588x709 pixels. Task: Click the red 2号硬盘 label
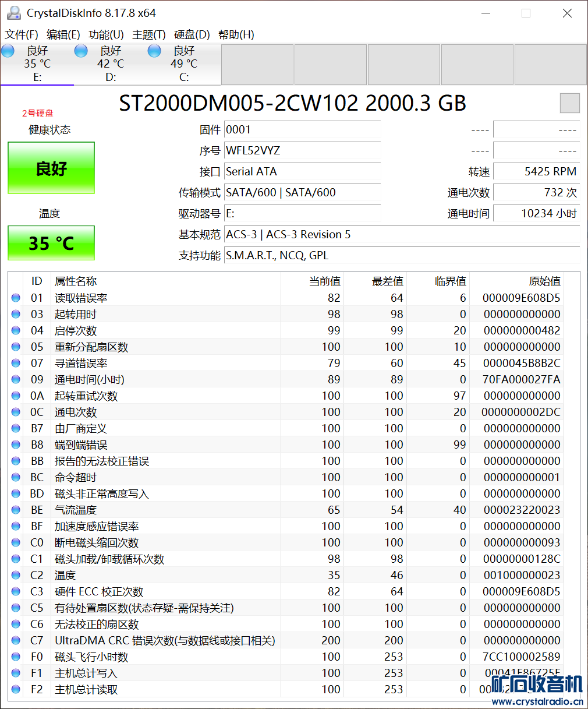click(x=38, y=113)
